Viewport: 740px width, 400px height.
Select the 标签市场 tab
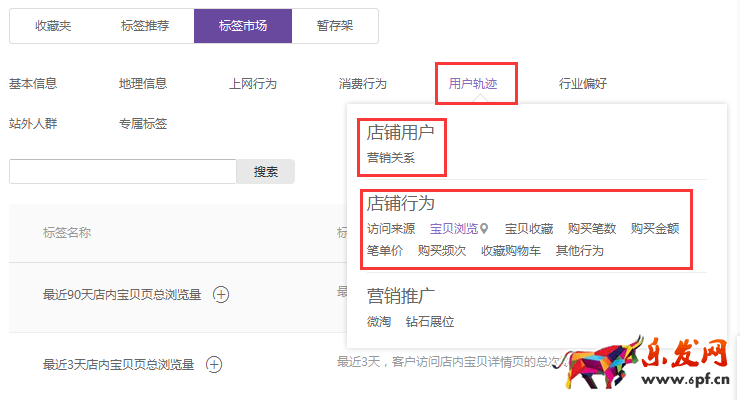tap(243, 26)
